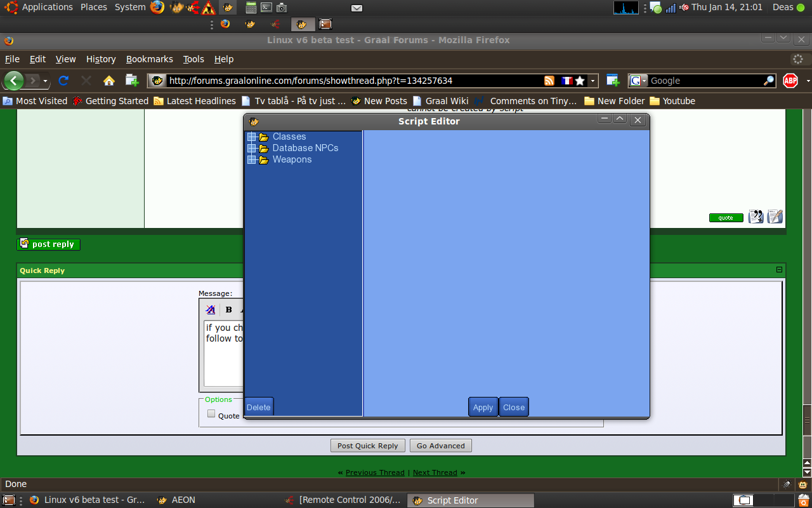
Task: Go to the Firefox home page icon
Action: pos(109,81)
